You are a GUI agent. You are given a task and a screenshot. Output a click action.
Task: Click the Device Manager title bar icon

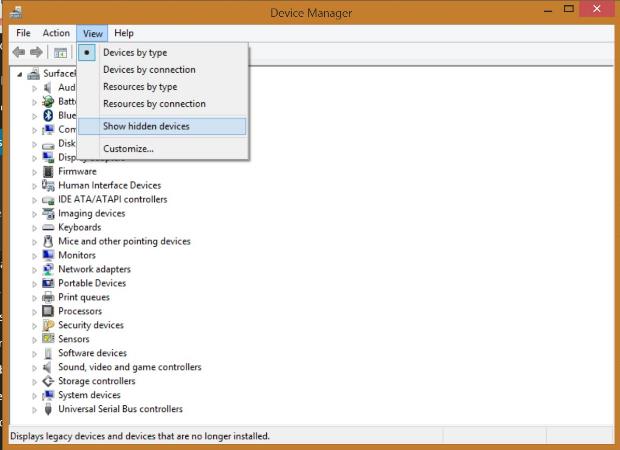coord(16,12)
